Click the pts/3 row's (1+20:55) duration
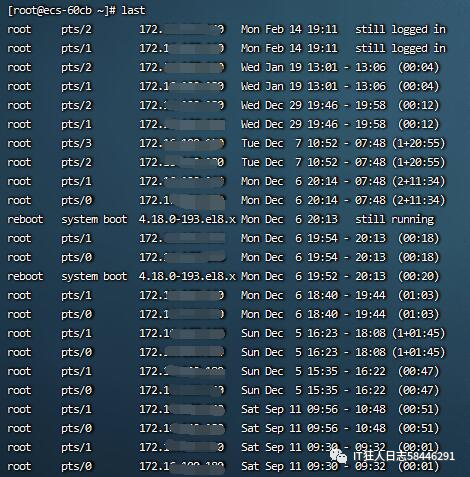 click(x=419, y=143)
